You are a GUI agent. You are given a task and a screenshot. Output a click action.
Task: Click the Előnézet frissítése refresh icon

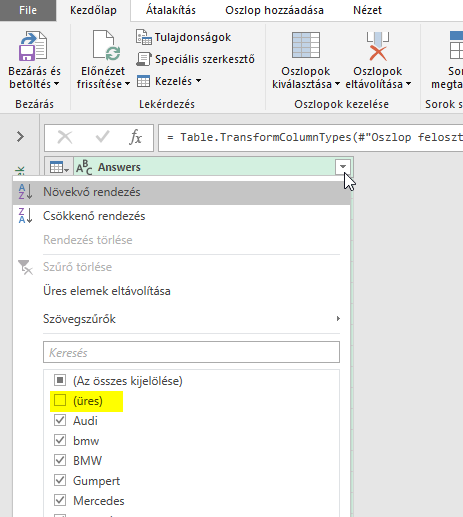[x=106, y=45]
